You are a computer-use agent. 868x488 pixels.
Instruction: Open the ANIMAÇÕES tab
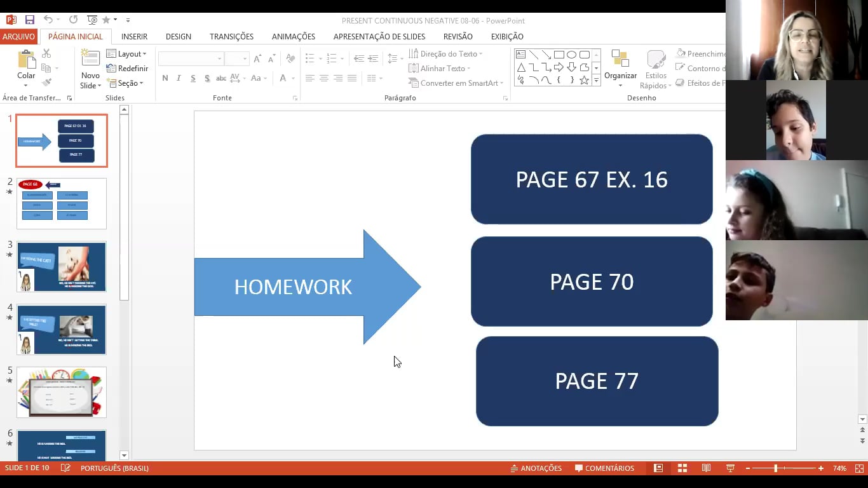(x=294, y=37)
